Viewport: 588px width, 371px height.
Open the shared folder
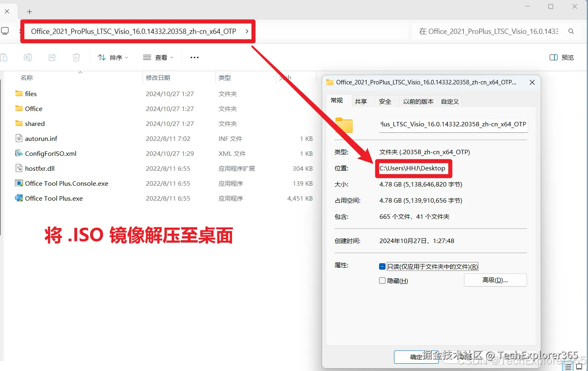point(34,123)
